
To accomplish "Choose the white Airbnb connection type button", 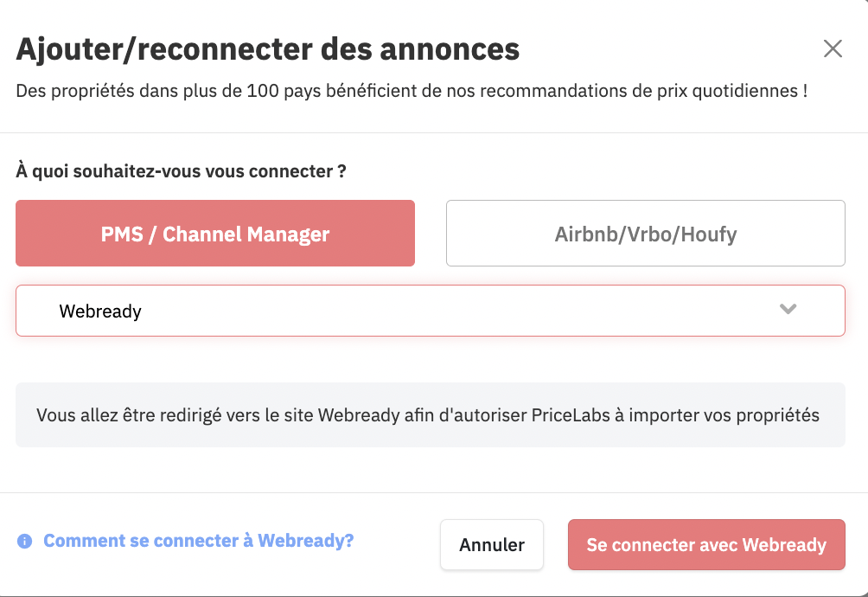I will point(646,233).
